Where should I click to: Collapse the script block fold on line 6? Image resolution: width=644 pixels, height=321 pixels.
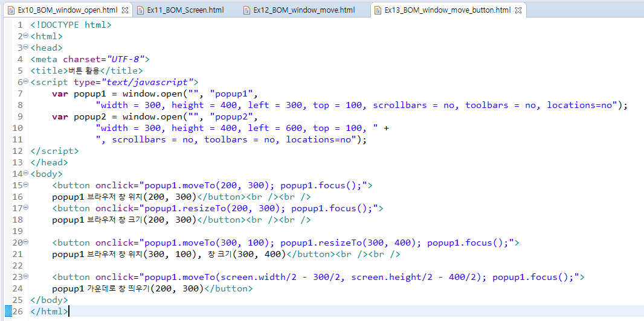click(x=25, y=81)
